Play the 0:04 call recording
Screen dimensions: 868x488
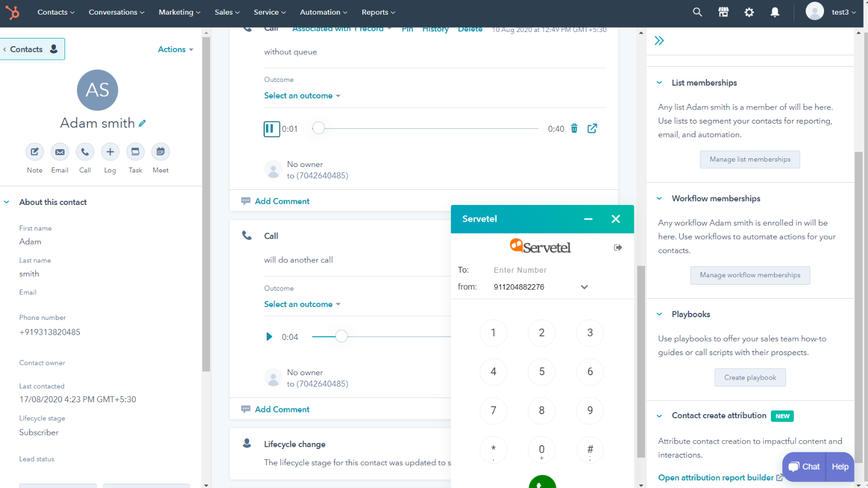269,337
